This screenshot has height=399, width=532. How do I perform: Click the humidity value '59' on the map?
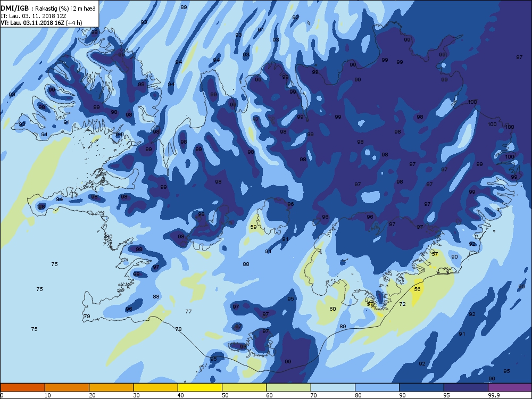[x=253, y=227]
